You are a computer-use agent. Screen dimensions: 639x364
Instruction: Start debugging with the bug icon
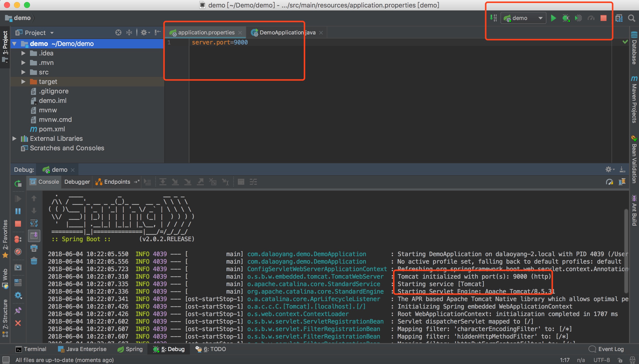click(x=566, y=18)
